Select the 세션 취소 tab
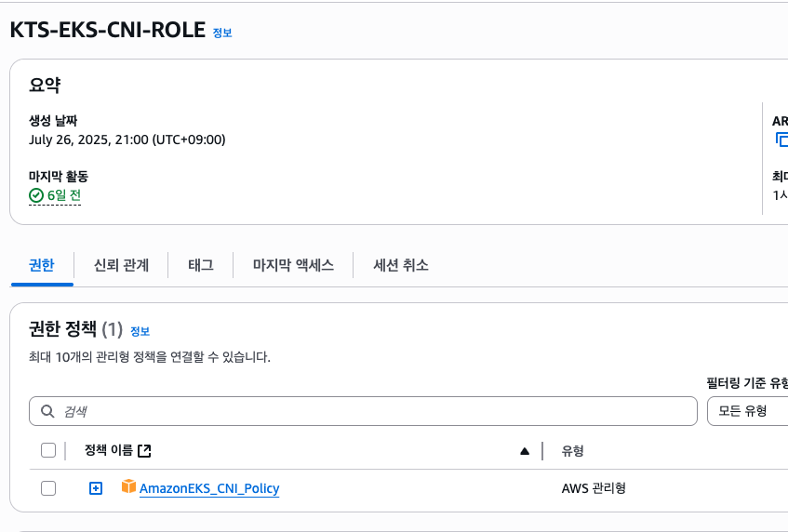Viewport: 788px width, 532px height. click(401, 265)
